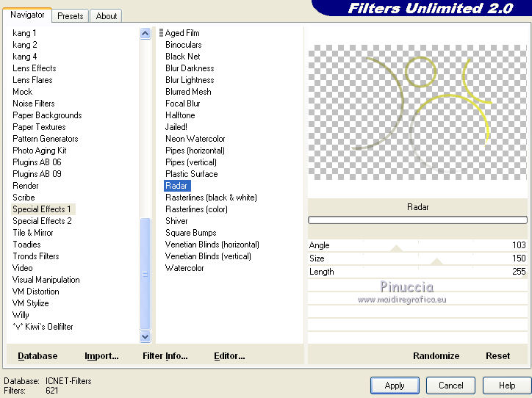532x398 pixels.
Task: Click the Radar preview thumbnail
Action: [417, 112]
